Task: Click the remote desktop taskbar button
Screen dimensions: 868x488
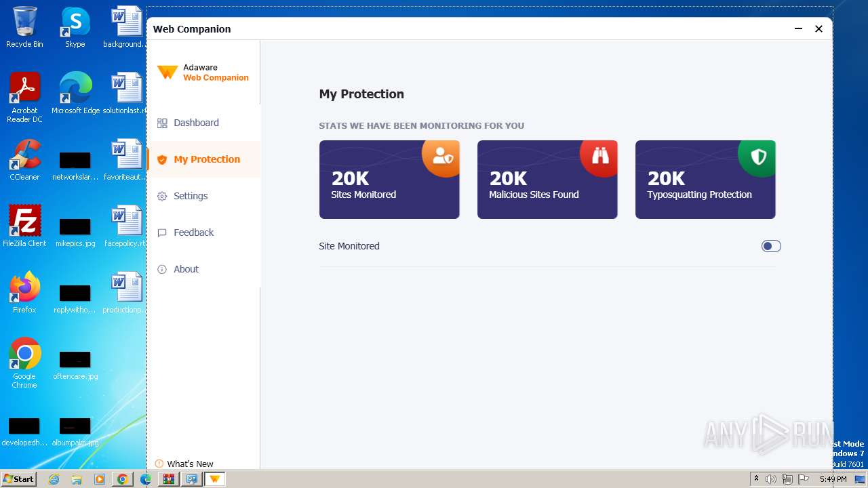Action: coord(191,479)
